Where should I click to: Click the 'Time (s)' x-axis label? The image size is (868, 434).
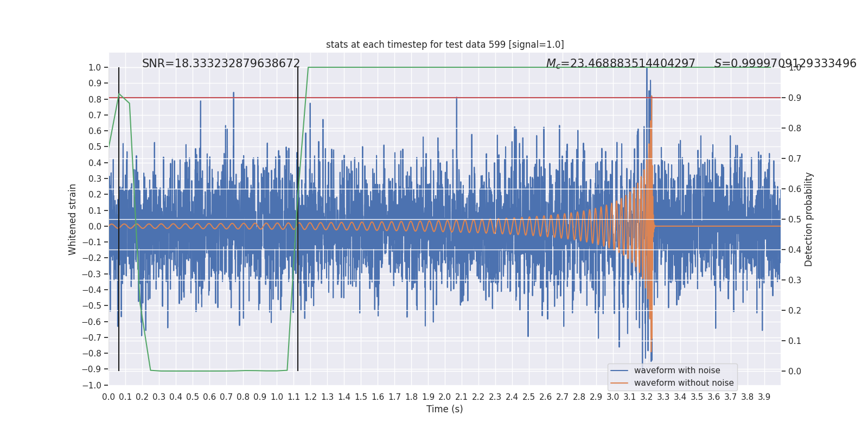pyautogui.click(x=444, y=409)
